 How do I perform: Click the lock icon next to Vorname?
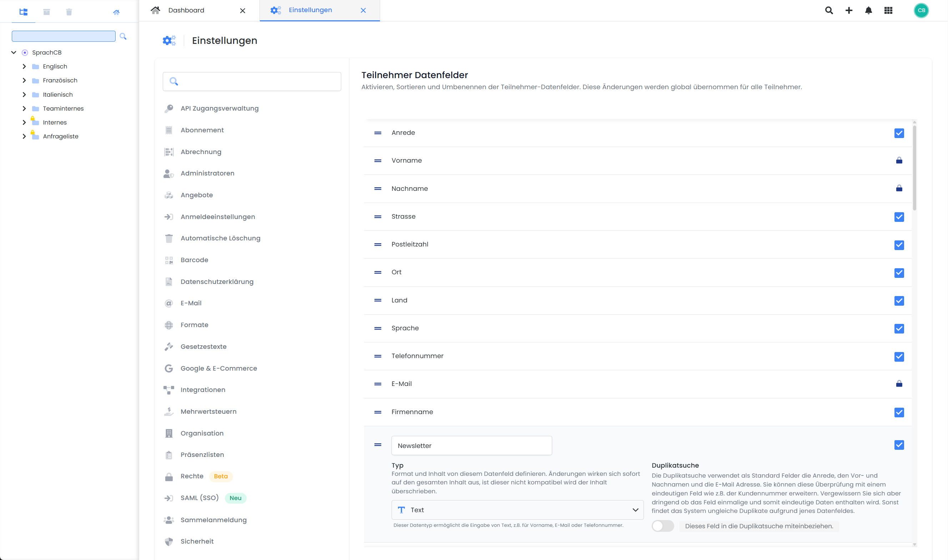click(899, 161)
